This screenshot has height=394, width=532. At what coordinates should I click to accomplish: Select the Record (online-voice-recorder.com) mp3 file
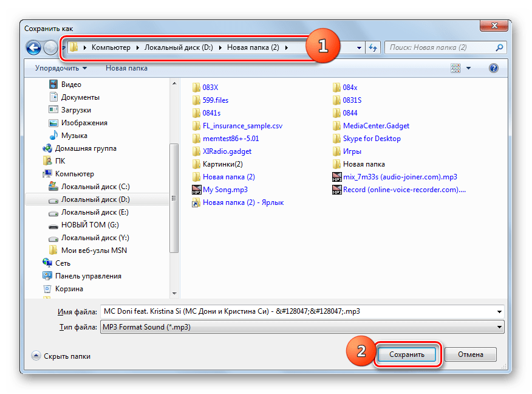tap(404, 190)
